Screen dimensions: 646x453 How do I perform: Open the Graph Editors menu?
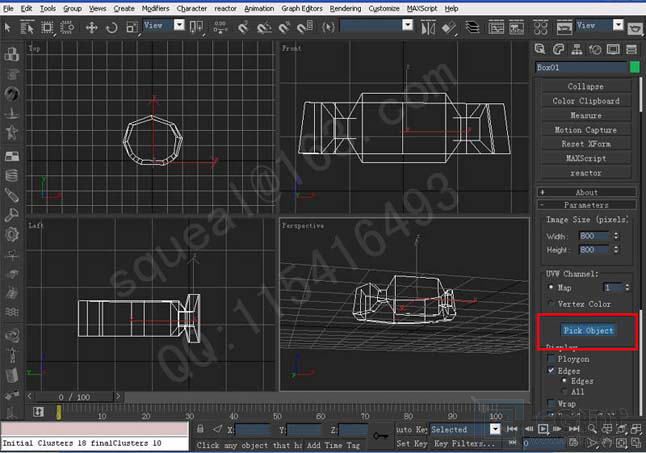301,8
